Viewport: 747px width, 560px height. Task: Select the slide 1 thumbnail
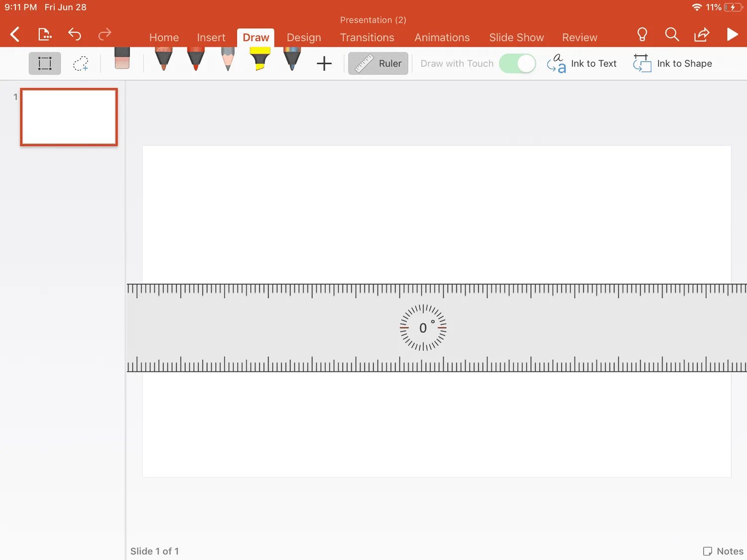coord(69,117)
